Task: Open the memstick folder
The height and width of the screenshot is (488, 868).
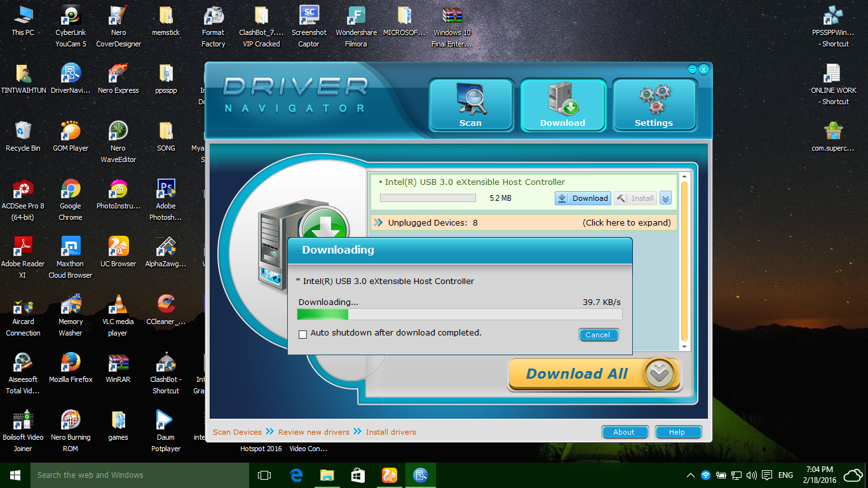Action: [166, 21]
